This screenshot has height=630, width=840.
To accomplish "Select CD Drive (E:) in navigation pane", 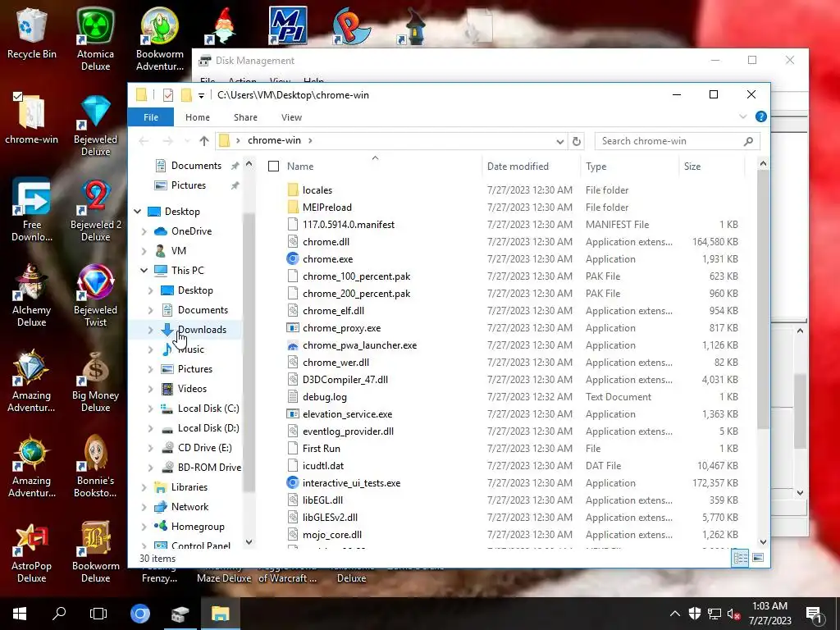I will coord(204,448).
